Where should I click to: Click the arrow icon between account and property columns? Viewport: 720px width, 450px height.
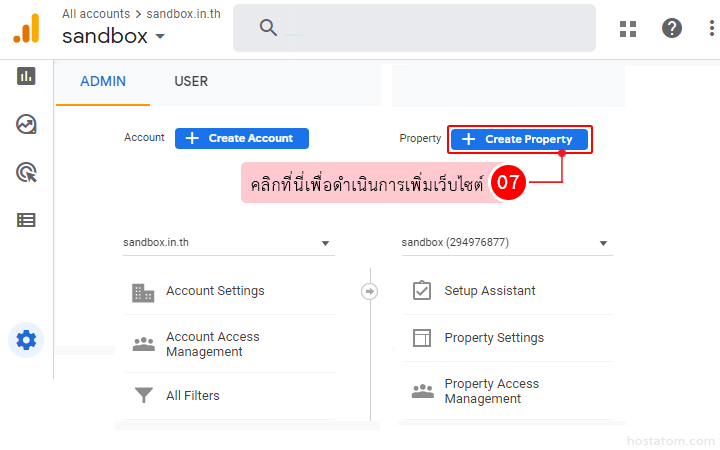369,291
